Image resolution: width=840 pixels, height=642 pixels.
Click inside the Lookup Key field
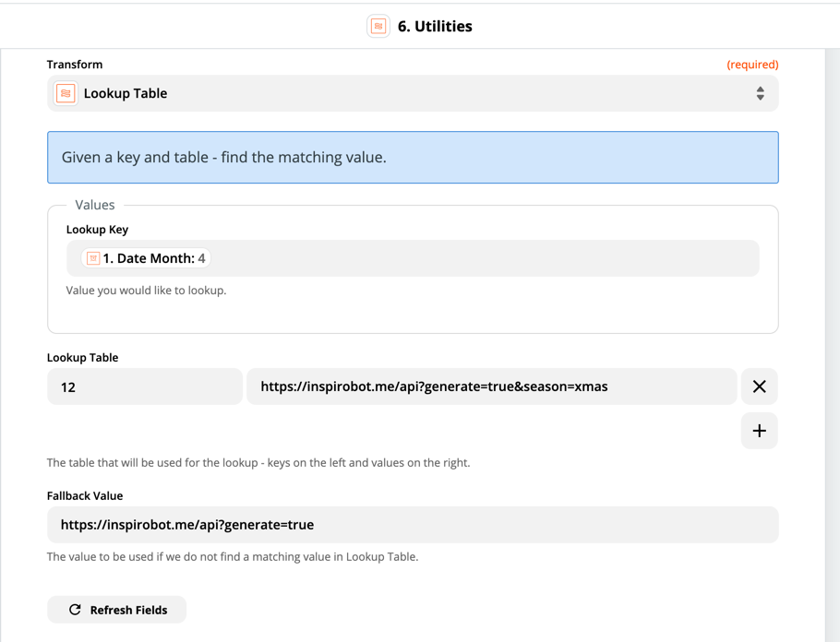pos(413,258)
